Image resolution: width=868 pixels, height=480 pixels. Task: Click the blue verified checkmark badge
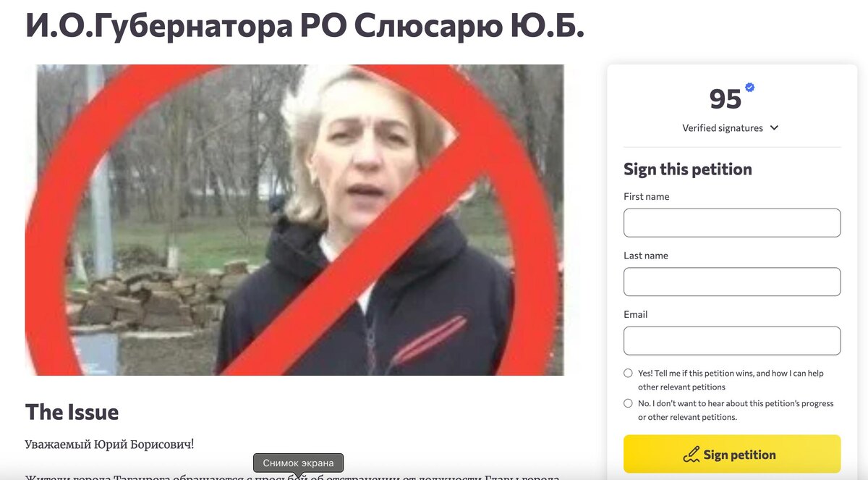[750, 88]
